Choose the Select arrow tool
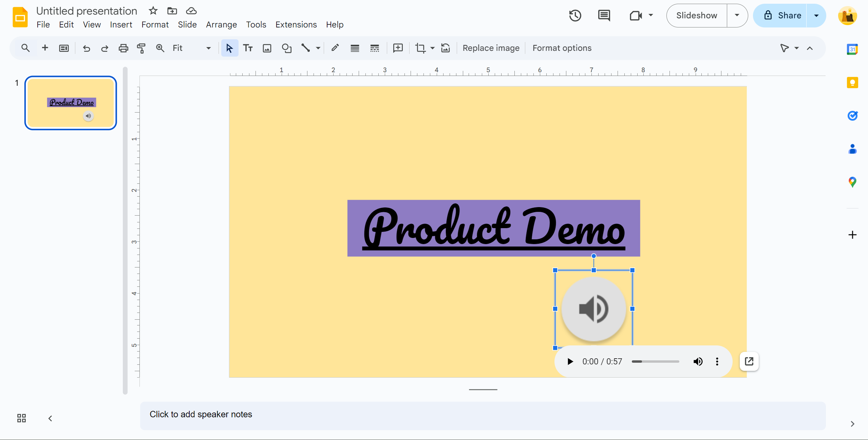 click(x=229, y=48)
